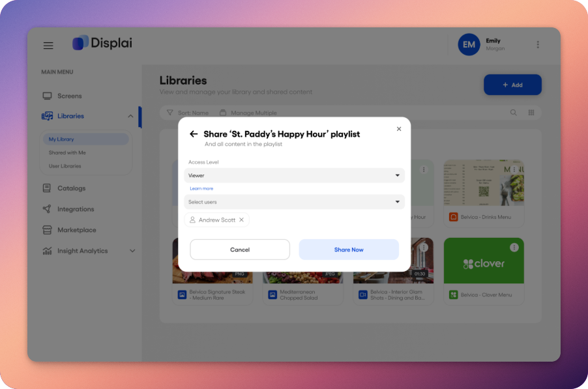
Task: Remove Andrew Scott from selected users
Action: [x=241, y=220]
